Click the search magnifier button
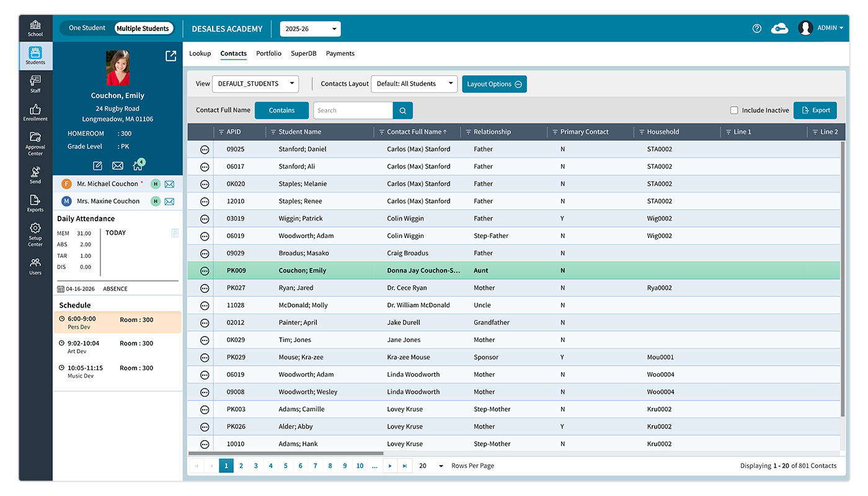This screenshot has width=868, height=496. pos(403,110)
